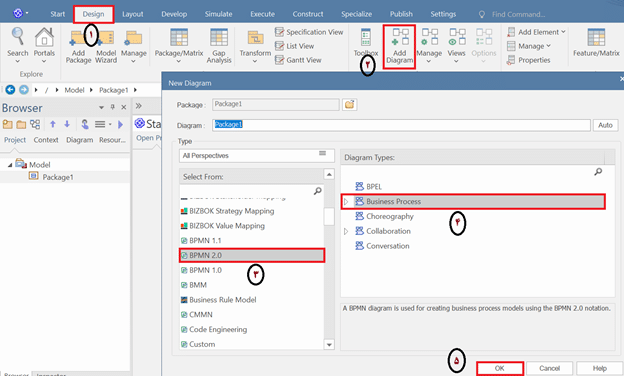Open the Simulate ribbon tab
The width and height of the screenshot is (624, 376).
(218, 14)
